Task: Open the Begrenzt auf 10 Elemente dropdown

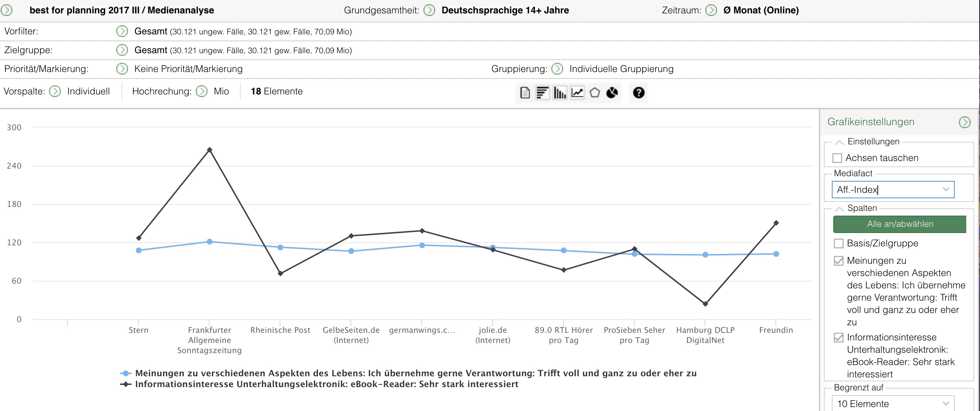Action: [x=893, y=403]
